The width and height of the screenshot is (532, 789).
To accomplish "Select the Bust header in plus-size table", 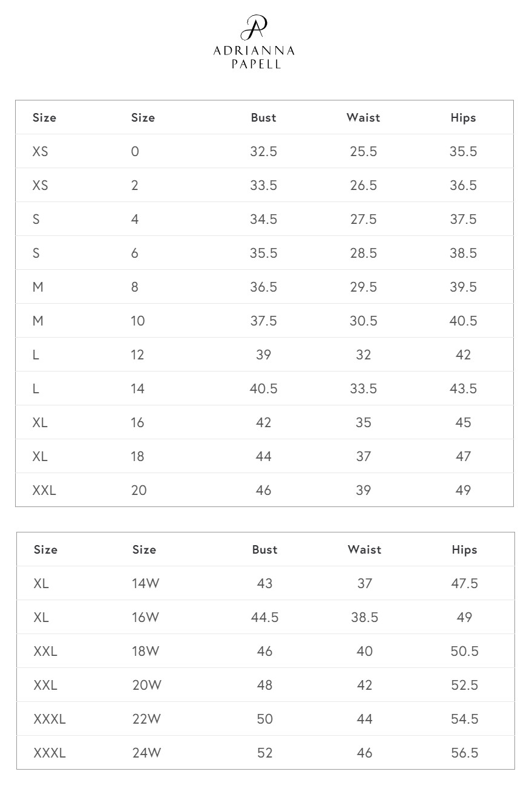I will (265, 550).
